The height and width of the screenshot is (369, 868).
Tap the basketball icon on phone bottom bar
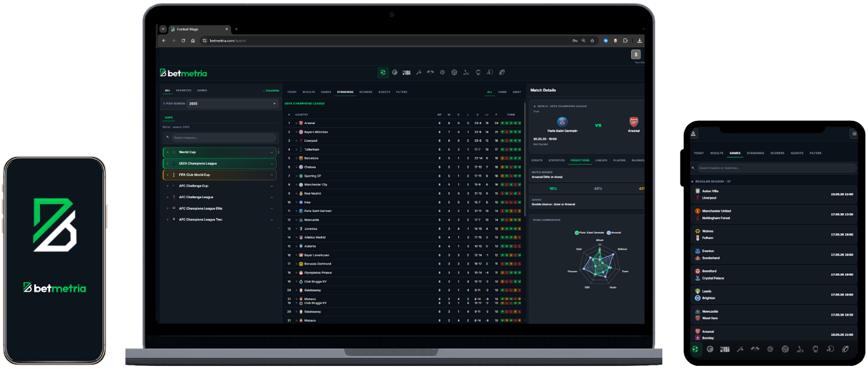click(710, 349)
